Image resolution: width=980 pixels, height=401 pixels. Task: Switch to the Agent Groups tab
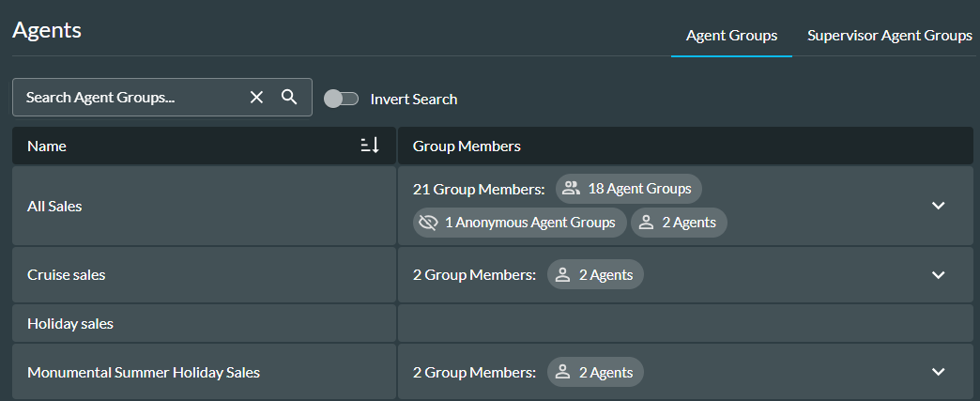[731, 36]
